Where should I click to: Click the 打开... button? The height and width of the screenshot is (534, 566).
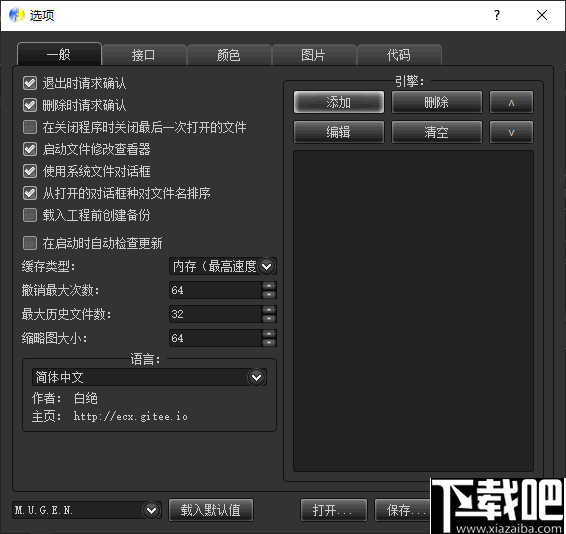334,510
